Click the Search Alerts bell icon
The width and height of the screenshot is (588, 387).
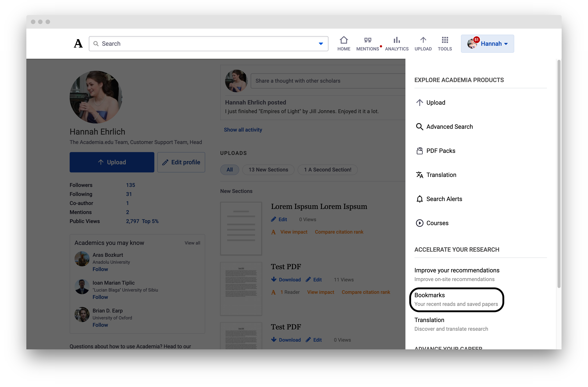pos(420,199)
